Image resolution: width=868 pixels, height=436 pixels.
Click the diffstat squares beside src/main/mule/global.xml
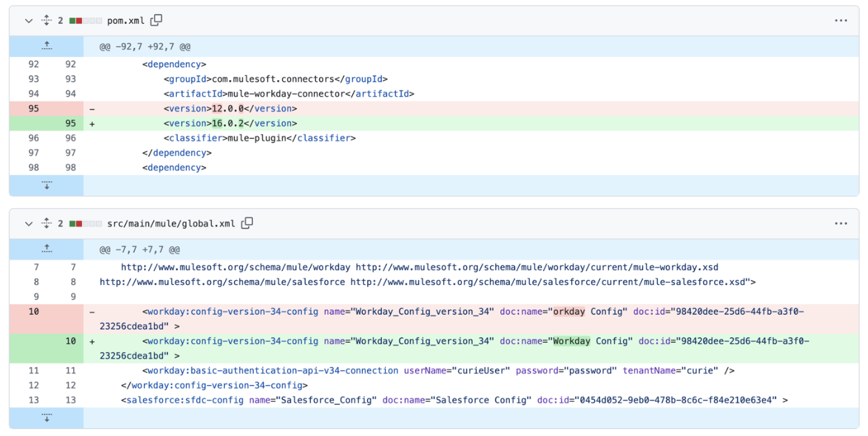[85, 224]
